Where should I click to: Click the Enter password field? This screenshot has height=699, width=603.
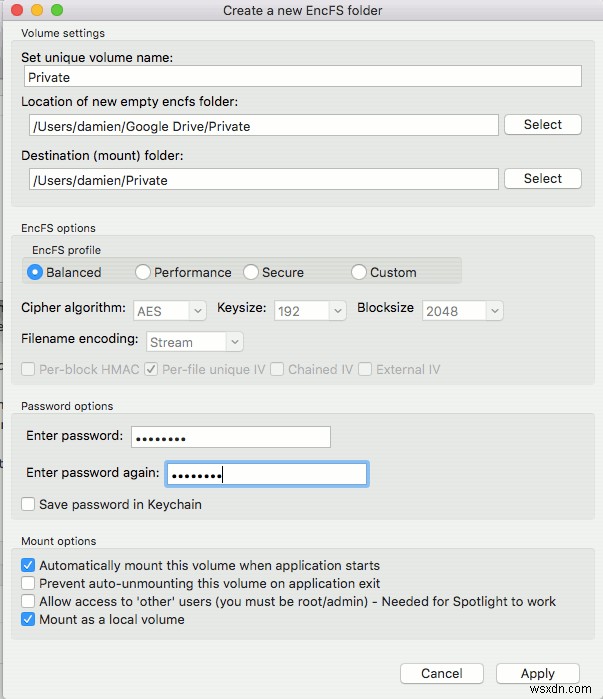(231, 437)
